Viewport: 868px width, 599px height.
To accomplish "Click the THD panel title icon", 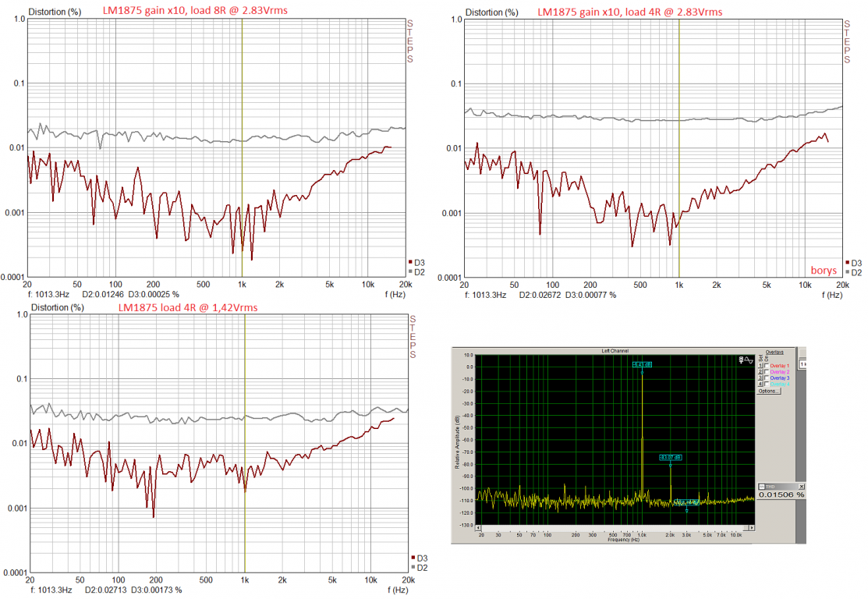I will pos(762,487).
